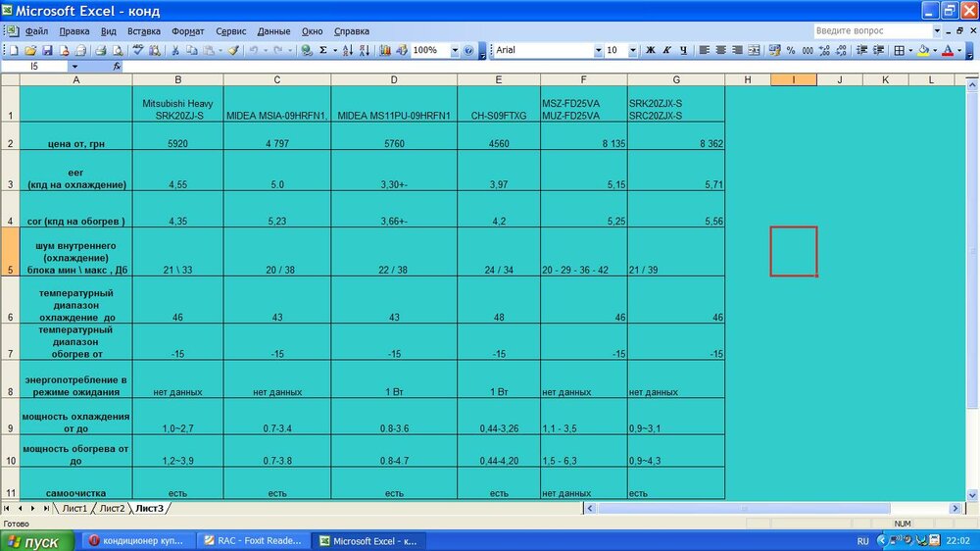
Task: Apply percent style format
Action: click(791, 51)
